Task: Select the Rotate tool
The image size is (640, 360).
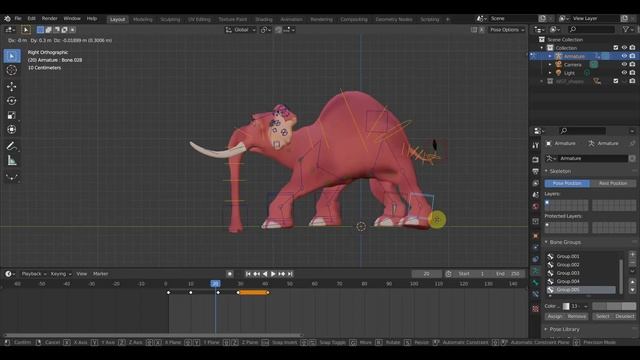Action: 12,100
